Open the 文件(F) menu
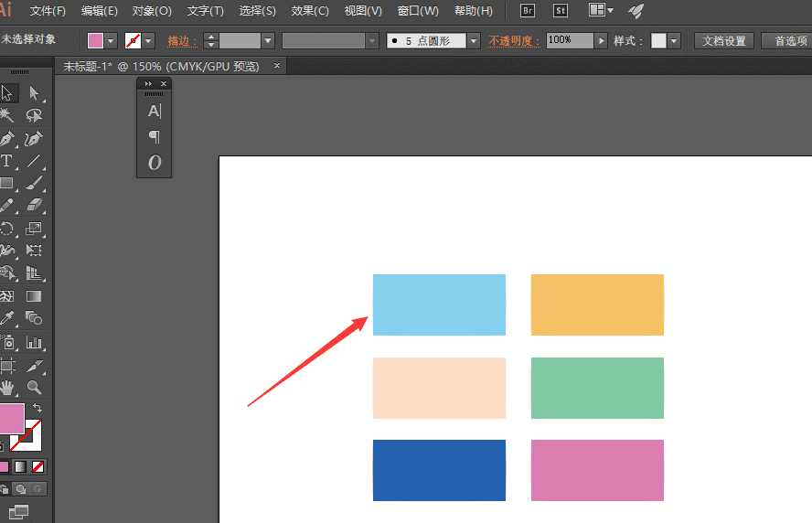The height and width of the screenshot is (523, 812). [48, 11]
